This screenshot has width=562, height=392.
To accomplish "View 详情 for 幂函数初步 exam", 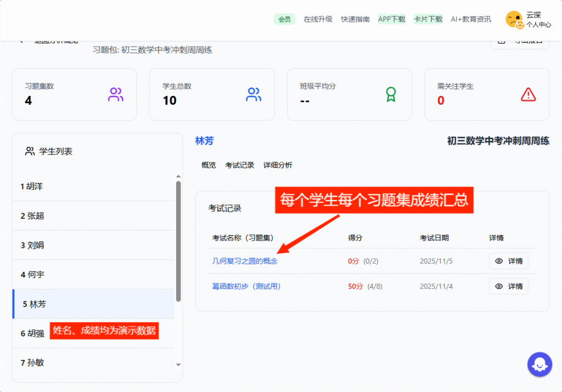I will pos(509,286).
